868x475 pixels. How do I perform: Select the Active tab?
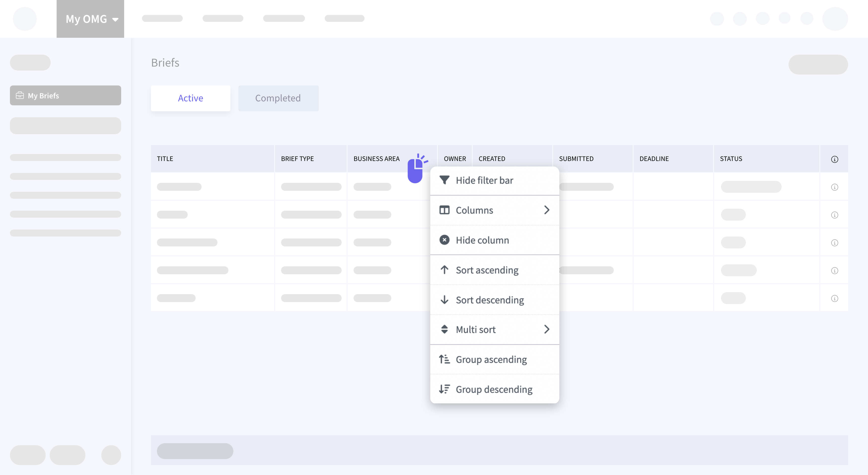coord(190,98)
